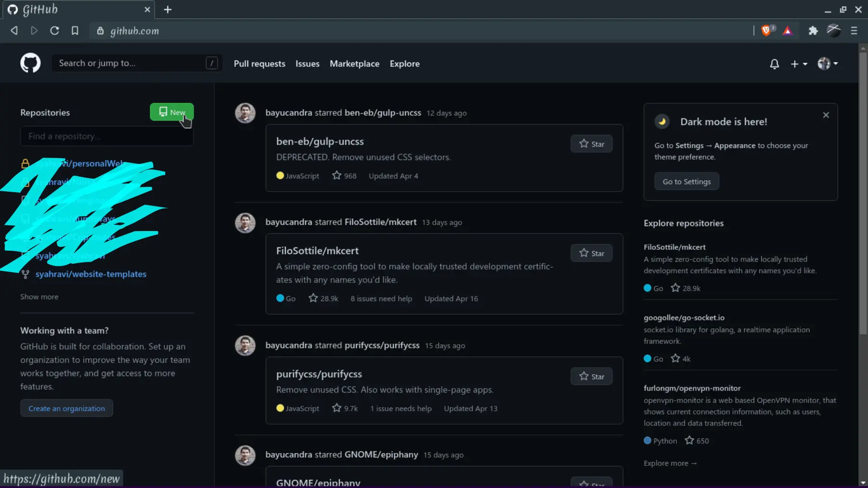Click the Brave profile icon in toolbar
Viewport: 868px width, 488px height.
[x=833, y=31]
